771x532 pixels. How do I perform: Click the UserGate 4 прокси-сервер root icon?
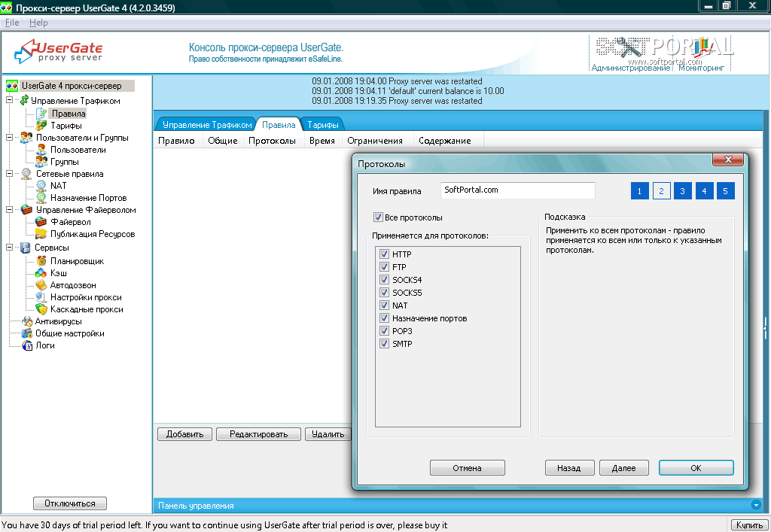12,86
